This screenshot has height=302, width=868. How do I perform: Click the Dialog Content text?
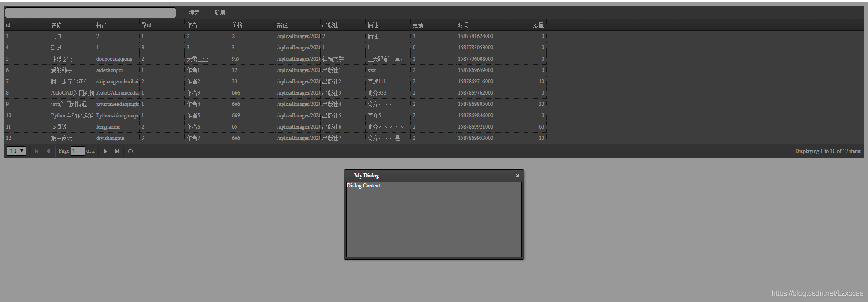coord(364,186)
